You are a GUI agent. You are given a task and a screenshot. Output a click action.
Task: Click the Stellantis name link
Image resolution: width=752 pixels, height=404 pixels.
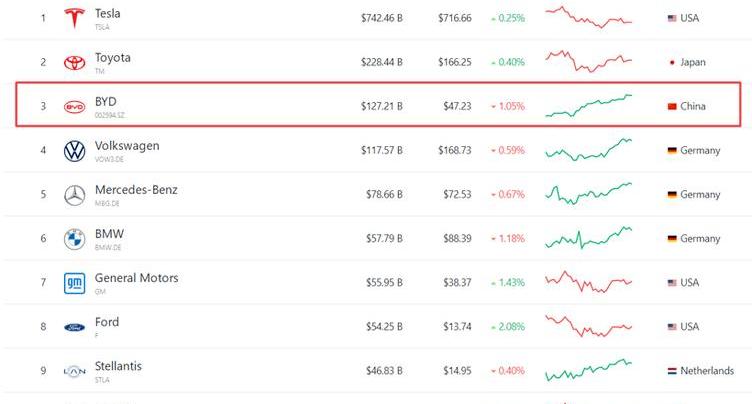click(x=118, y=366)
